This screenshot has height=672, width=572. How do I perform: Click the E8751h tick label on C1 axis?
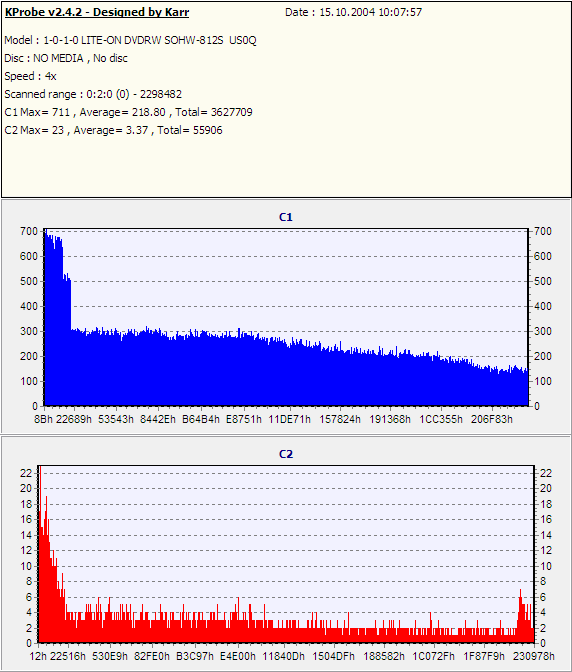coord(244,419)
